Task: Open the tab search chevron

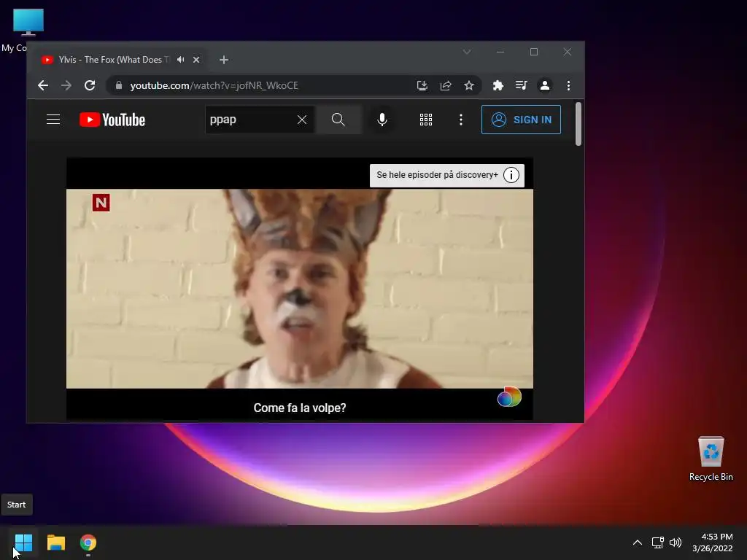Action: pos(467,52)
